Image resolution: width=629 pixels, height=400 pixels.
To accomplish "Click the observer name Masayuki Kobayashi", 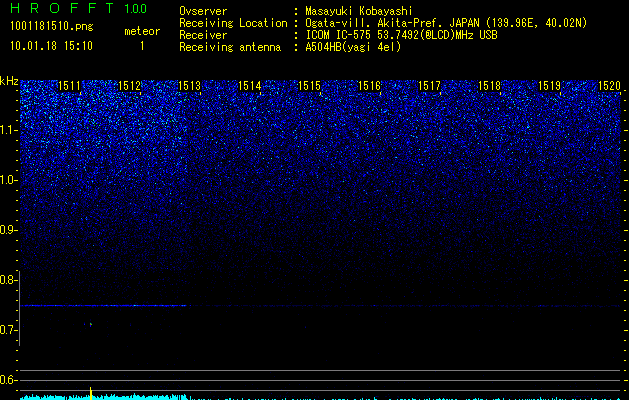I will [359, 11].
